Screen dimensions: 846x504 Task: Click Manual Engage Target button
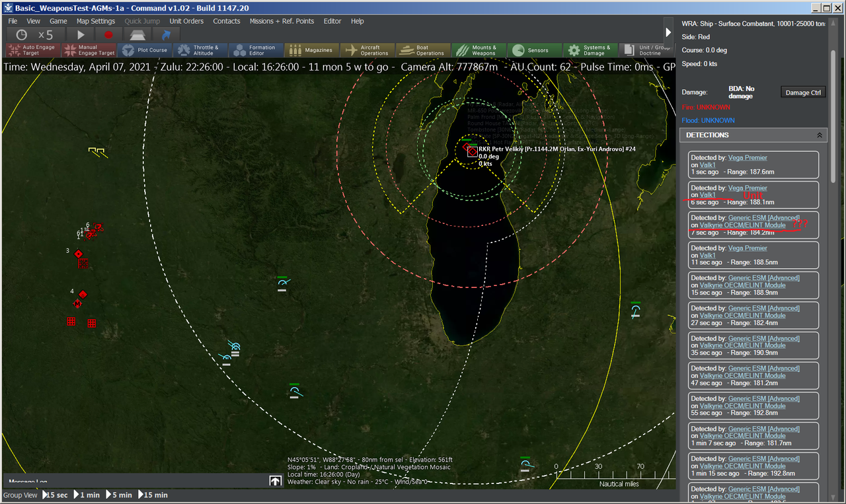pos(89,50)
